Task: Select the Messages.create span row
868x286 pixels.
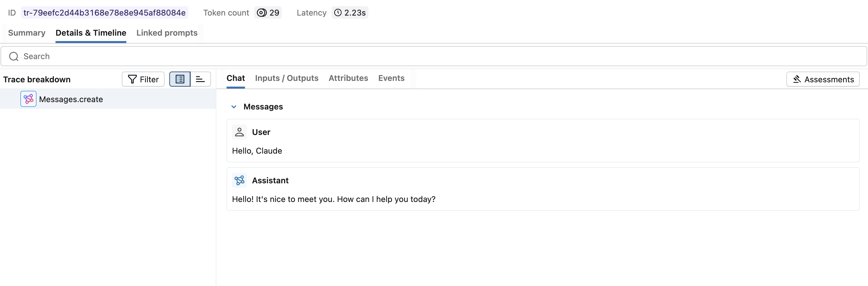Action: click(108, 99)
